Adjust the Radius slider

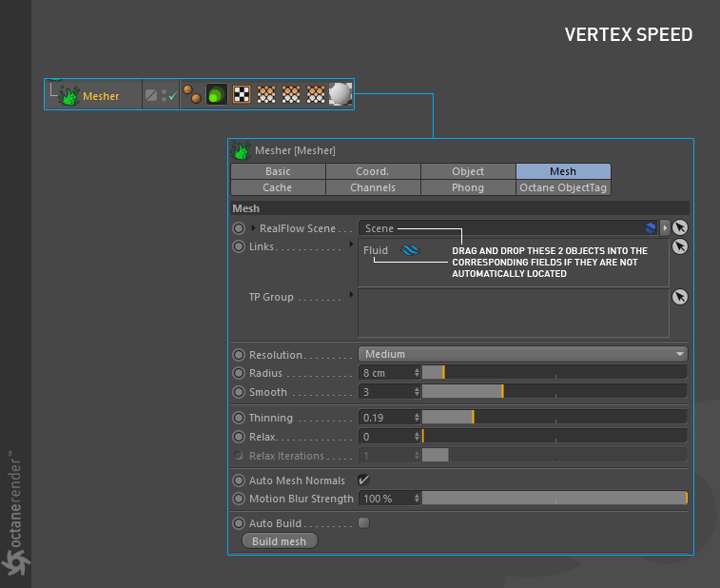click(555, 373)
